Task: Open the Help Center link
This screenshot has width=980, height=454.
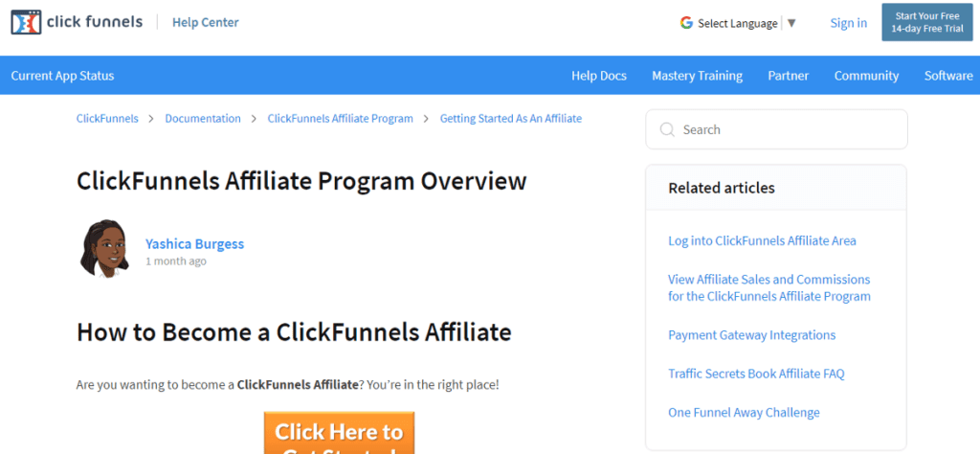Action: coord(206,23)
